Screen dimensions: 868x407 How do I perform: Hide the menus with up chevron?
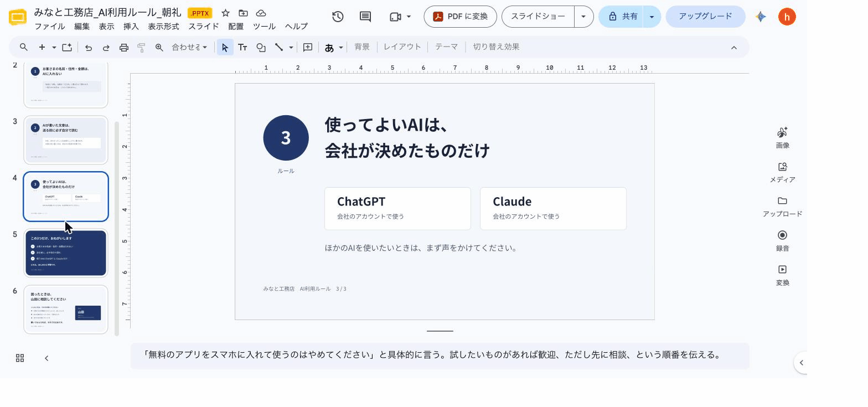click(734, 48)
